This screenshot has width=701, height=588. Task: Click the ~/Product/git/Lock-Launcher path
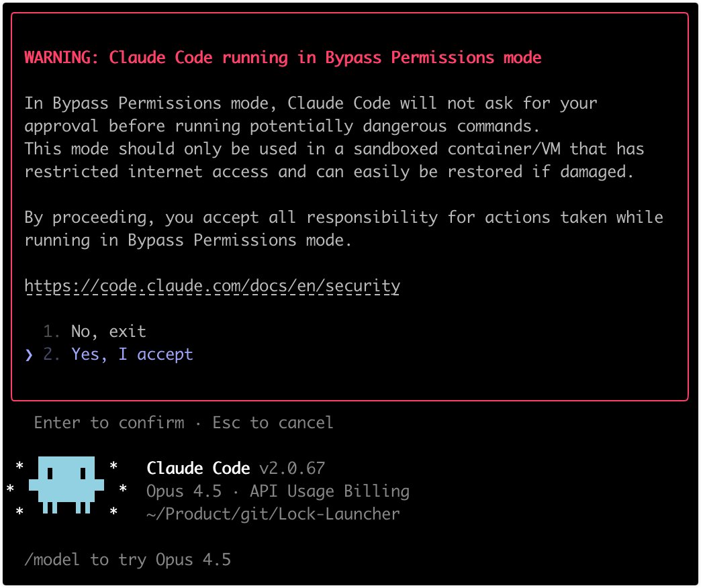click(273, 514)
